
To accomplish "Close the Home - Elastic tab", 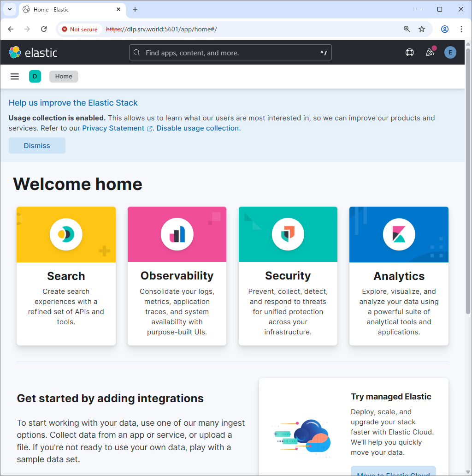I will [118, 9].
